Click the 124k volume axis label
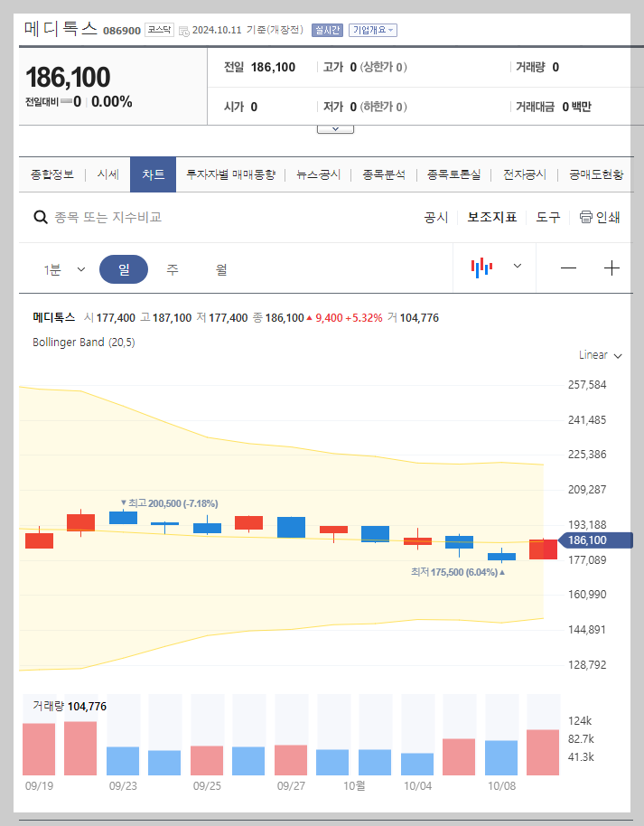644x826 pixels. click(x=580, y=721)
